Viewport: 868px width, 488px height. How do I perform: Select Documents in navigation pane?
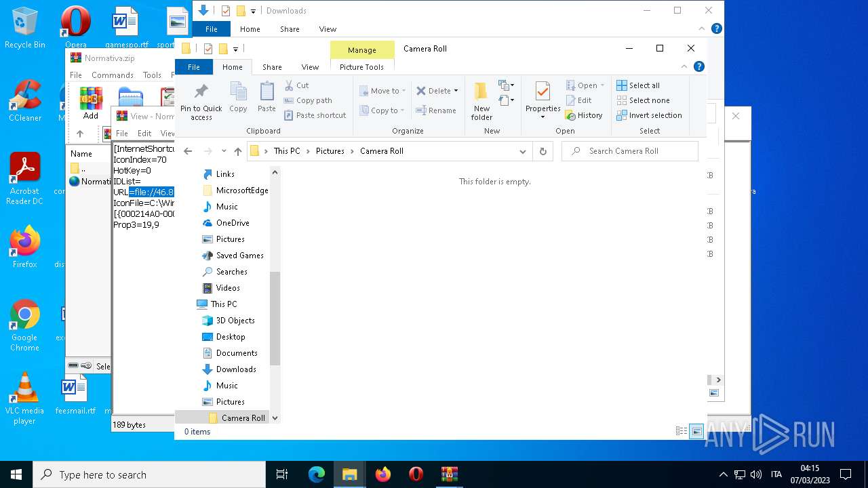(237, 353)
